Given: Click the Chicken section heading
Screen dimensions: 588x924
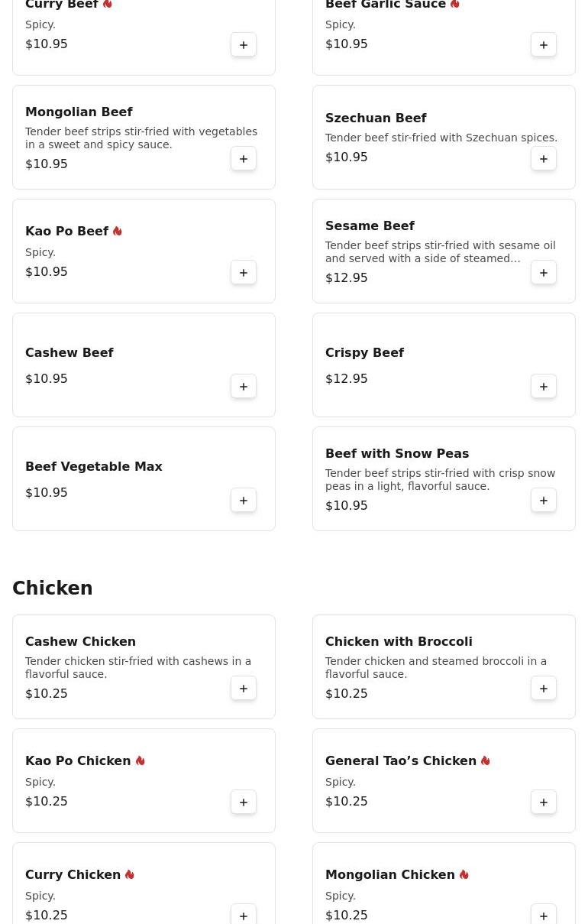Looking at the screenshot, I should tap(53, 588).
